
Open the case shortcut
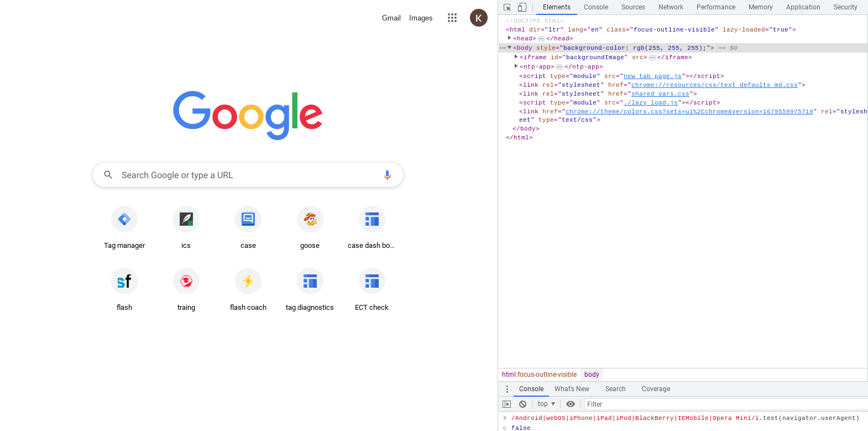coord(248,228)
